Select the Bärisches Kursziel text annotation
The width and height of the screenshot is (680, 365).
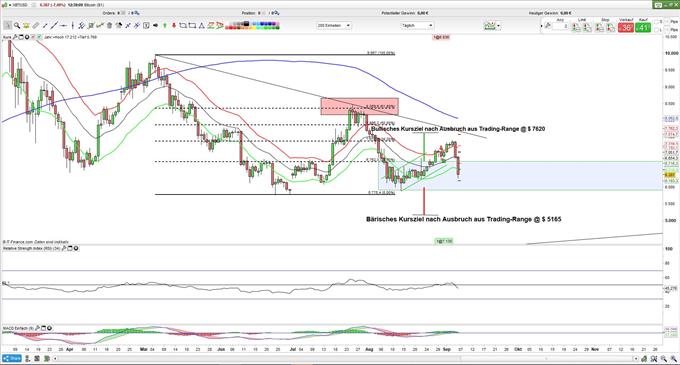click(x=464, y=219)
